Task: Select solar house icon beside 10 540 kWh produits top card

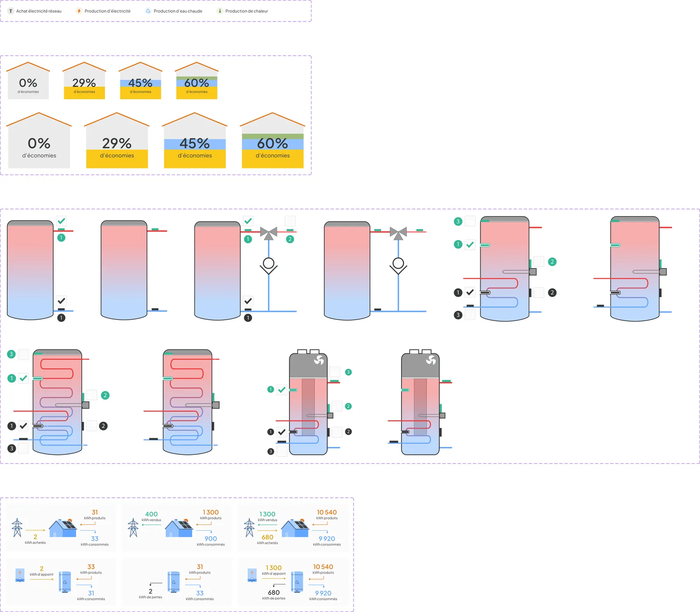Action: [x=295, y=528]
